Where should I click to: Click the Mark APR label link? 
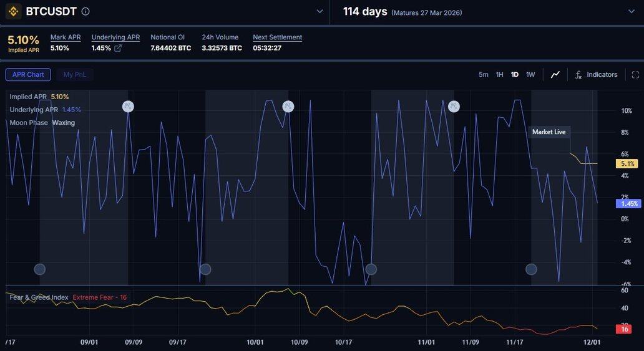[66, 37]
